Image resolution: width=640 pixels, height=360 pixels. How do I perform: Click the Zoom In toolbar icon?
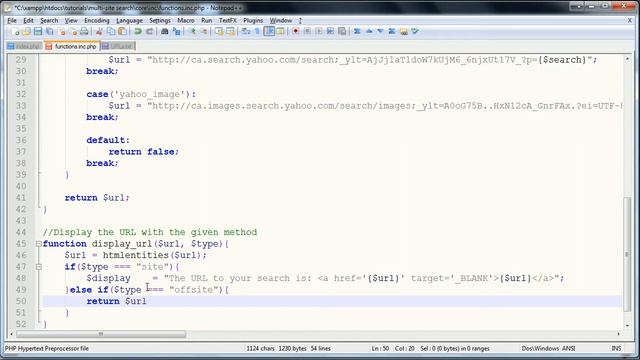[193, 31]
